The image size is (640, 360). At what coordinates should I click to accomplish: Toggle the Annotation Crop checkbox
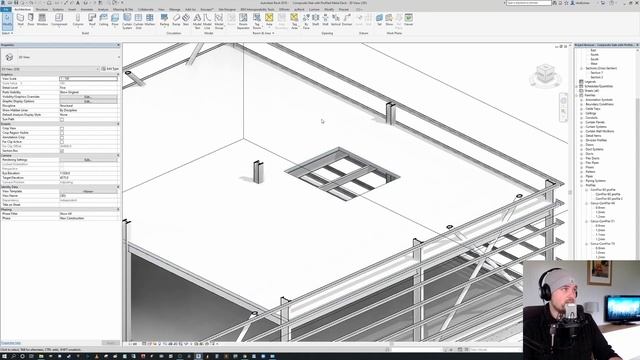(x=62, y=138)
